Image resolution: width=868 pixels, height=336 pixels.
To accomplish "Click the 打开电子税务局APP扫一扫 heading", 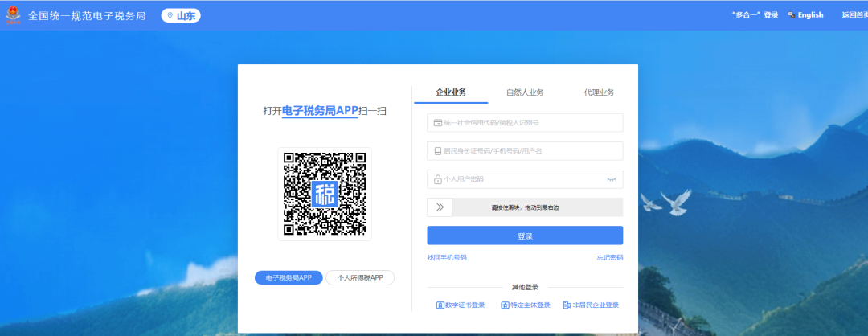I will [x=325, y=111].
